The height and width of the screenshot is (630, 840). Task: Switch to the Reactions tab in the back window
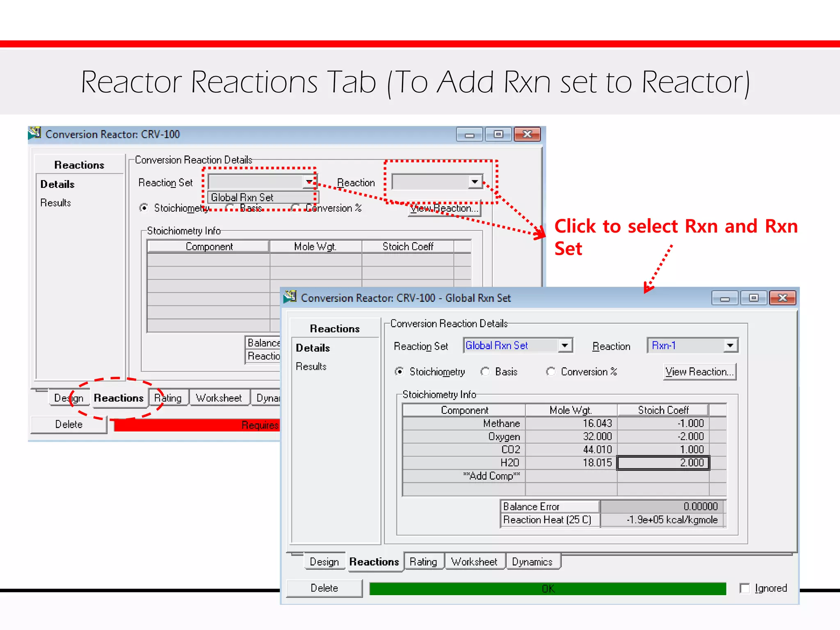pyautogui.click(x=119, y=398)
